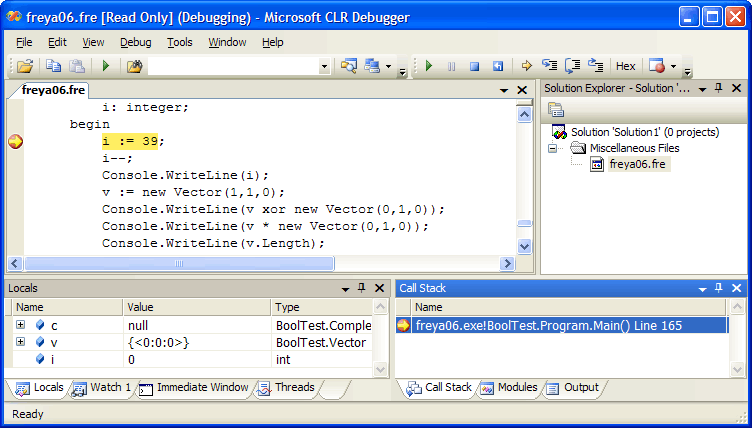Click the find text input box

234,66
